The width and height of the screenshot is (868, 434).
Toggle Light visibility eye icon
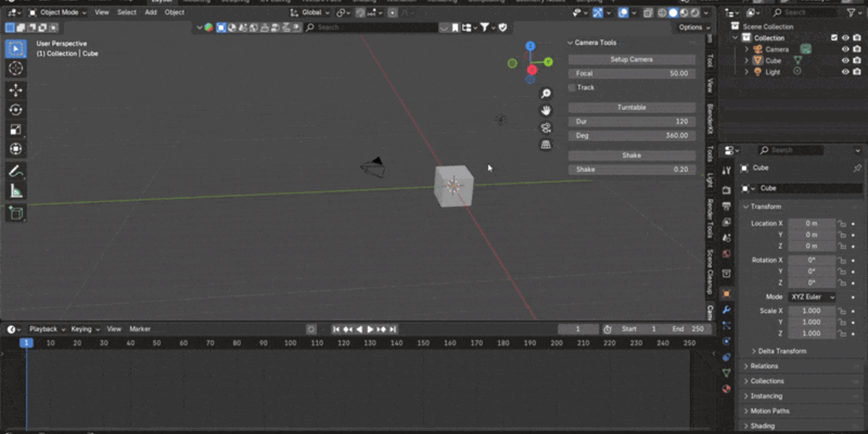[845, 72]
